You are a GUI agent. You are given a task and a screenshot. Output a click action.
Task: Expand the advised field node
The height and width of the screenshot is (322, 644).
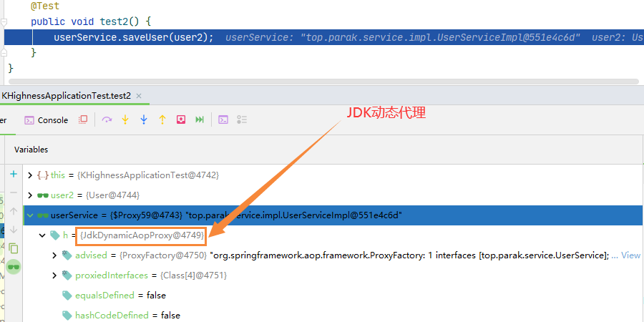pos(54,255)
